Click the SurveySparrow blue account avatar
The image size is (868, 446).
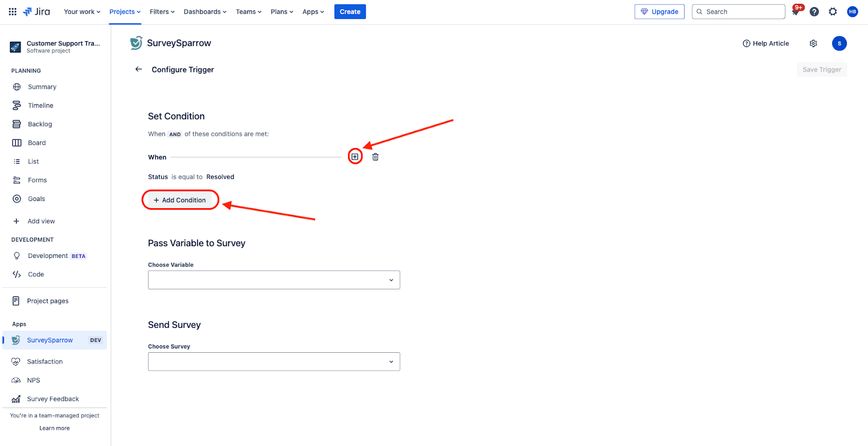coord(839,43)
